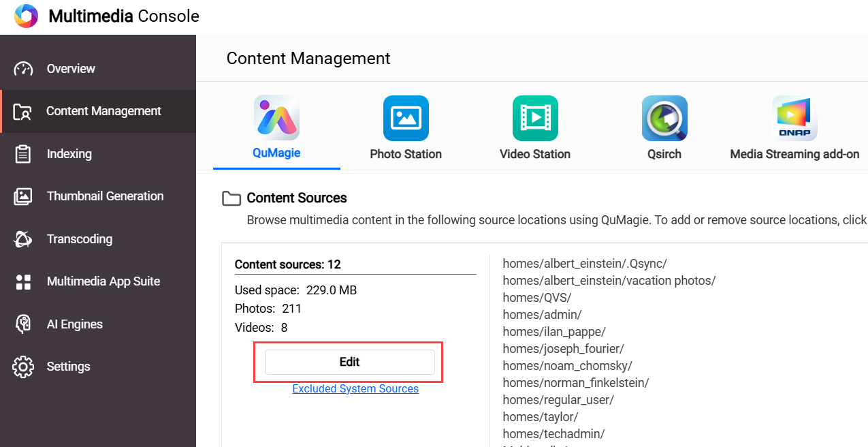This screenshot has height=447, width=868.
Task: Open Multimedia App Suite grid icon
Action: click(23, 281)
